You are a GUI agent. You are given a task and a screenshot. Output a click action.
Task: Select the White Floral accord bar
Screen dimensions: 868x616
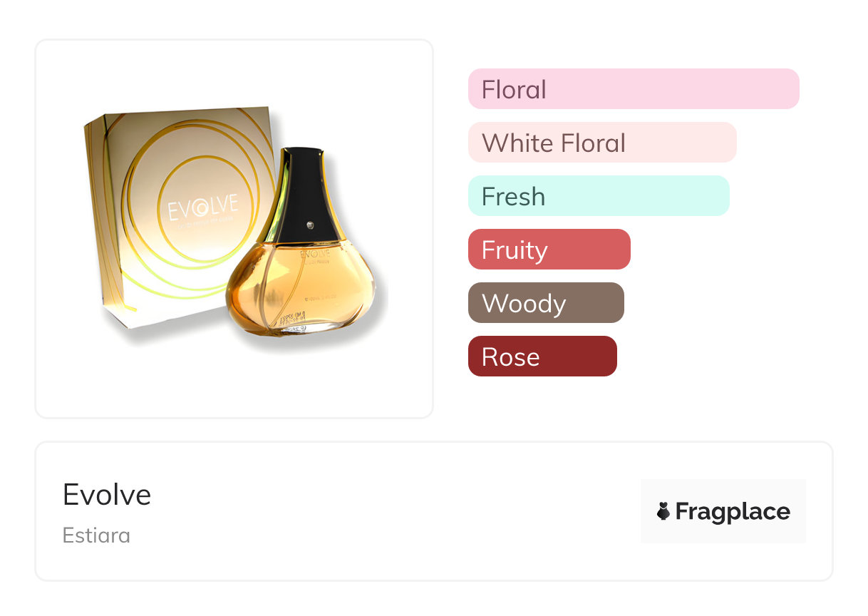pyautogui.click(x=602, y=143)
